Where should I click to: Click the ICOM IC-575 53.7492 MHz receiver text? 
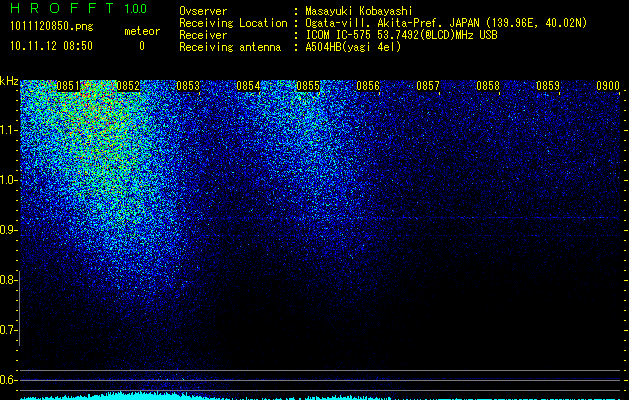pyautogui.click(x=401, y=35)
